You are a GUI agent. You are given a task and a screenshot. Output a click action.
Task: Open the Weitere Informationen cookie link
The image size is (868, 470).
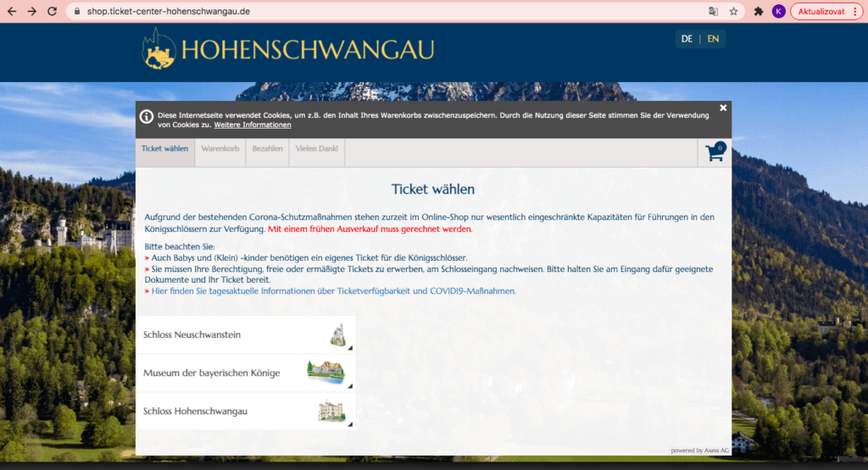253,125
